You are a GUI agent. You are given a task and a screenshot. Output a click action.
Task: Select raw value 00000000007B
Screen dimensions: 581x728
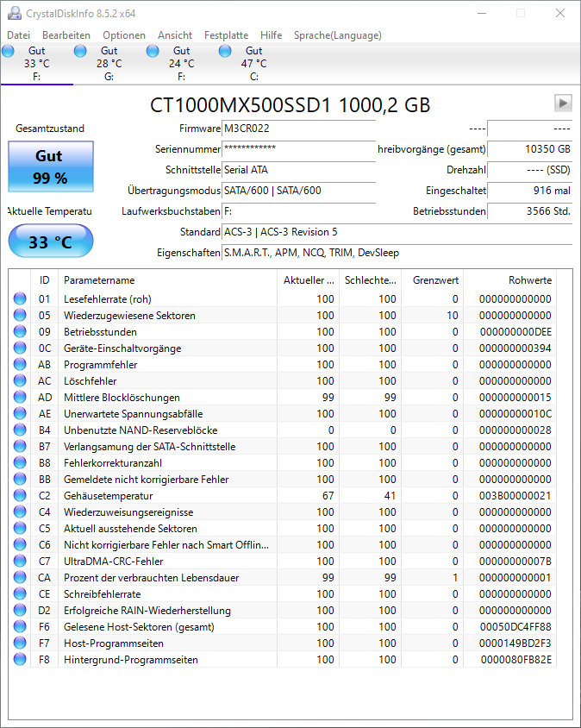[515, 562]
